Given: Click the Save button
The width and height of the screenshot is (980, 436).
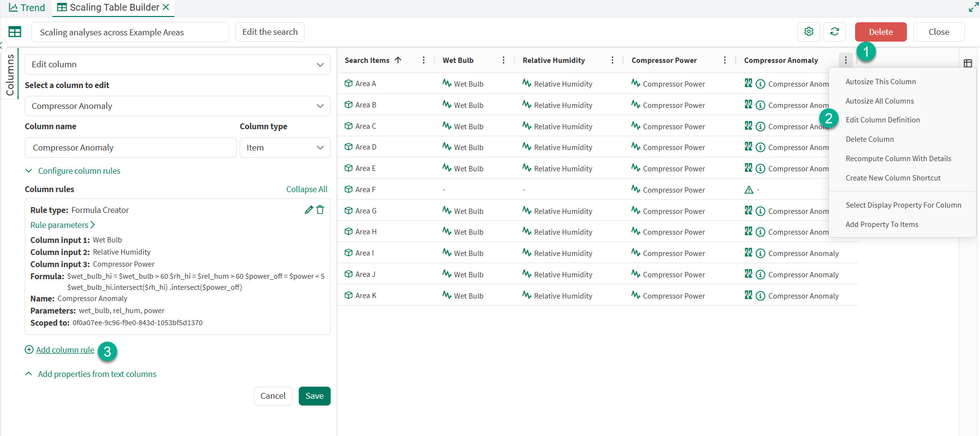Looking at the screenshot, I should pos(314,396).
